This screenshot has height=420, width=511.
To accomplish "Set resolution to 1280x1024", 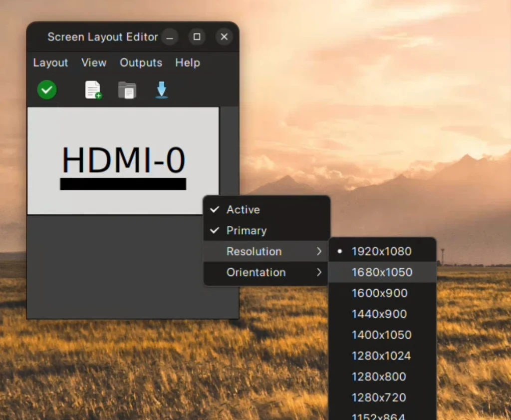I will pyautogui.click(x=380, y=356).
